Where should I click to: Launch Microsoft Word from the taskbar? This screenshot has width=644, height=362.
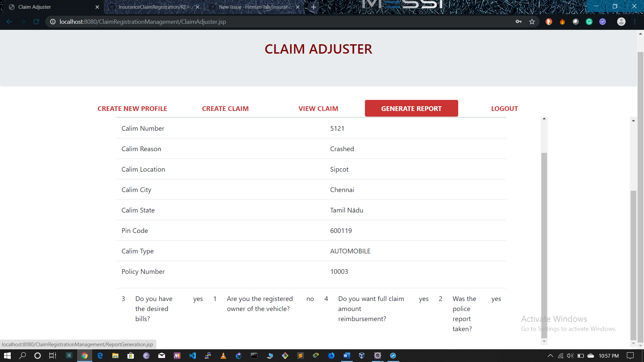346,355
